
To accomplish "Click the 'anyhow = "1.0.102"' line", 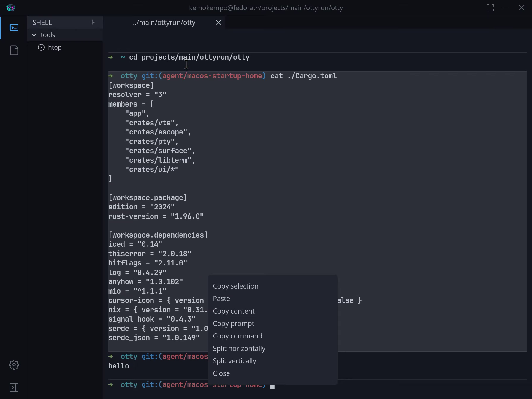I will point(145,282).
